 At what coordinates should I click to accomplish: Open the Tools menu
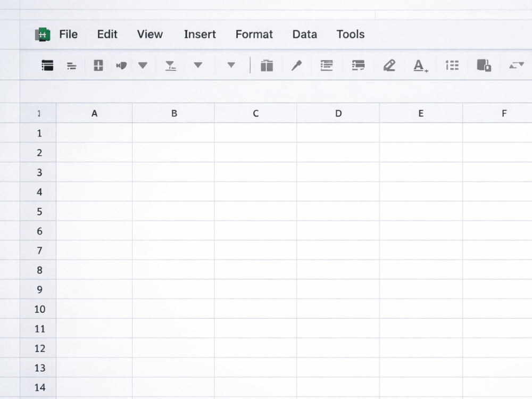point(351,34)
